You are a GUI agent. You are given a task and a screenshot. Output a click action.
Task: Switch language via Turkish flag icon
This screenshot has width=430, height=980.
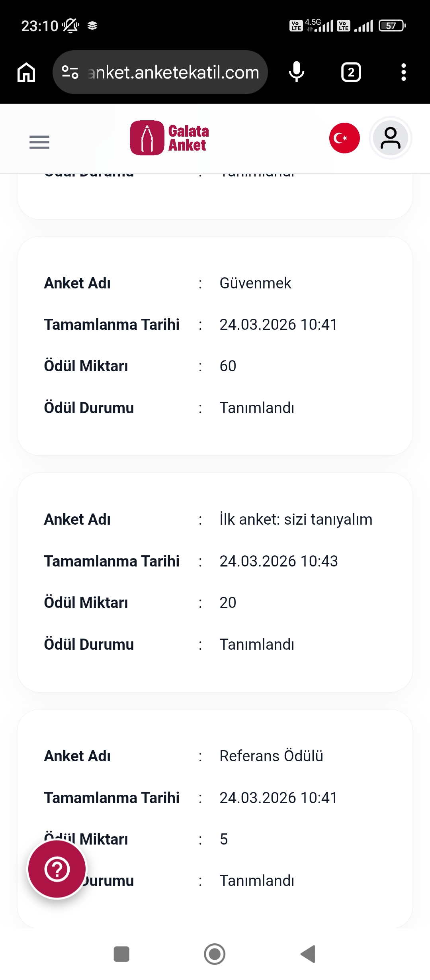click(x=344, y=138)
